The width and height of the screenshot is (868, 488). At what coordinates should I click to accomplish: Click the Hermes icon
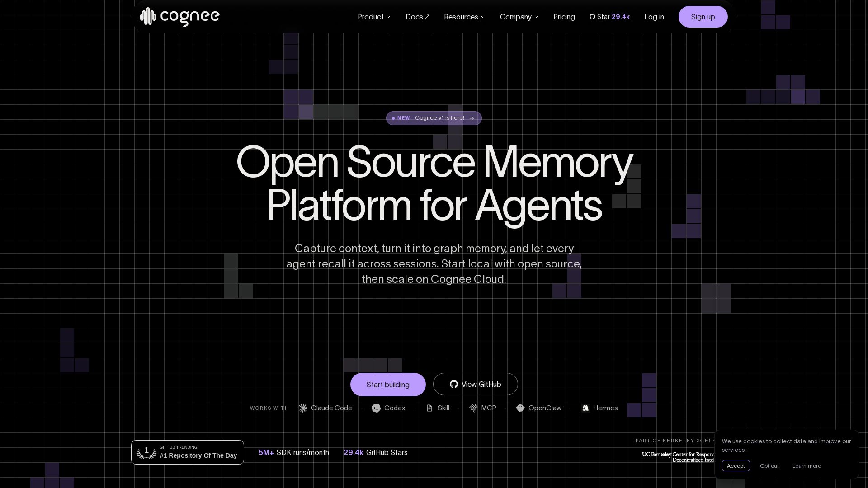(x=585, y=408)
